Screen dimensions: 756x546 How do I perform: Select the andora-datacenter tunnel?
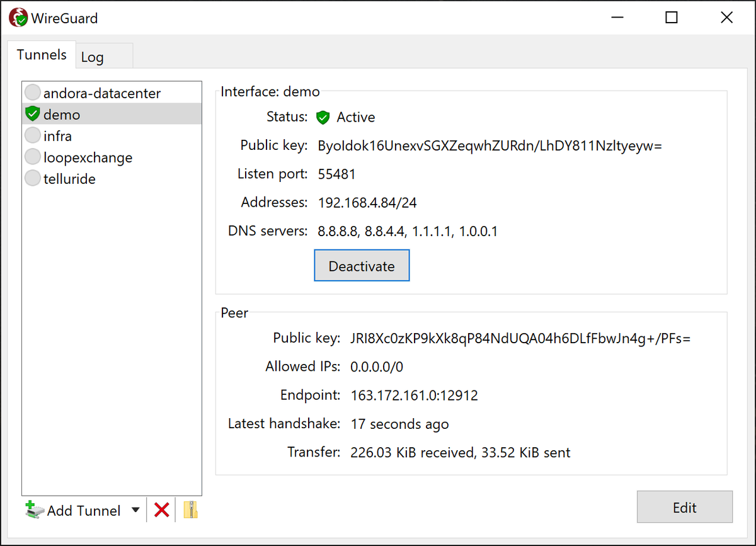click(112, 93)
